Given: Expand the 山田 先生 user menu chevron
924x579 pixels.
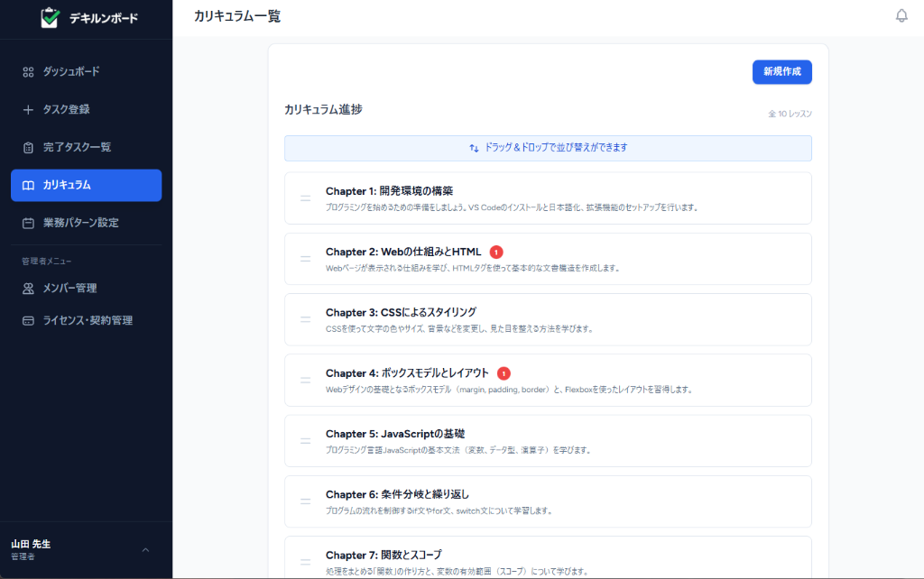Looking at the screenshot, I should click(144, 548).
